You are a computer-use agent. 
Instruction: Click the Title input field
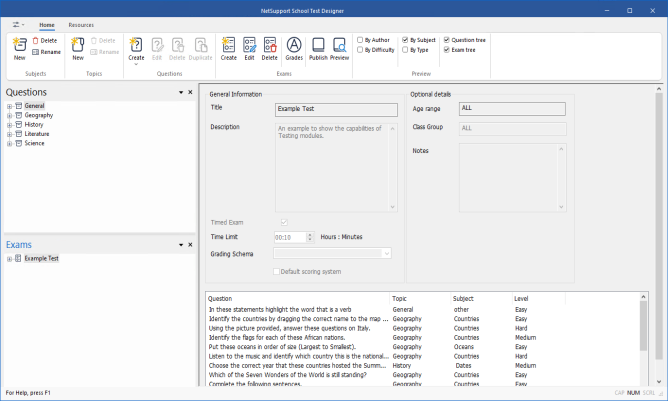pyautogui.click(x=336, y=110)
